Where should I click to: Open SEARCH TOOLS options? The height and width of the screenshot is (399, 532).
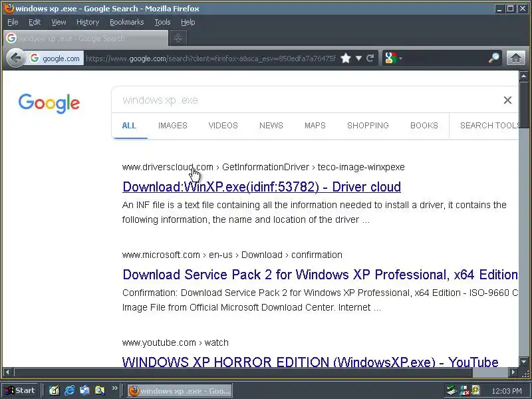[489, 126]
